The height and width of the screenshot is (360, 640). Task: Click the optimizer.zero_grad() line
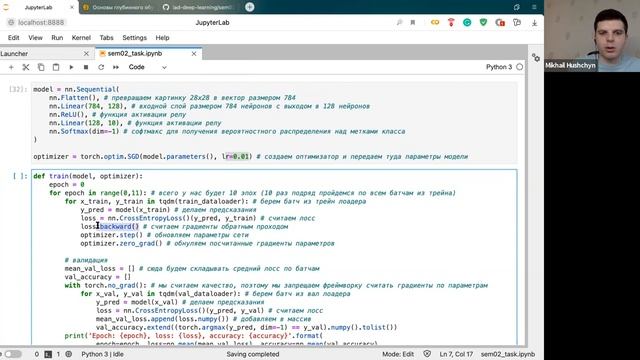[207, 243]
